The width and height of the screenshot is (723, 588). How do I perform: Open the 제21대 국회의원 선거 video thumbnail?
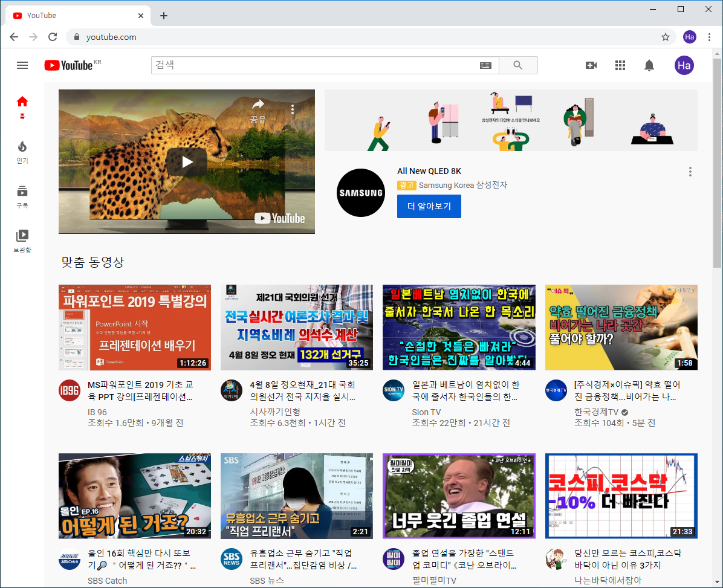(297, 328)
